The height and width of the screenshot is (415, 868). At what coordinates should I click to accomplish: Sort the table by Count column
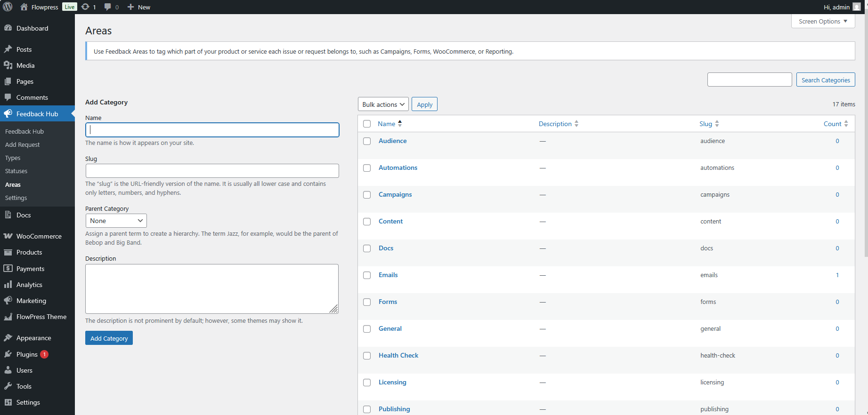(x=836, y=124)
